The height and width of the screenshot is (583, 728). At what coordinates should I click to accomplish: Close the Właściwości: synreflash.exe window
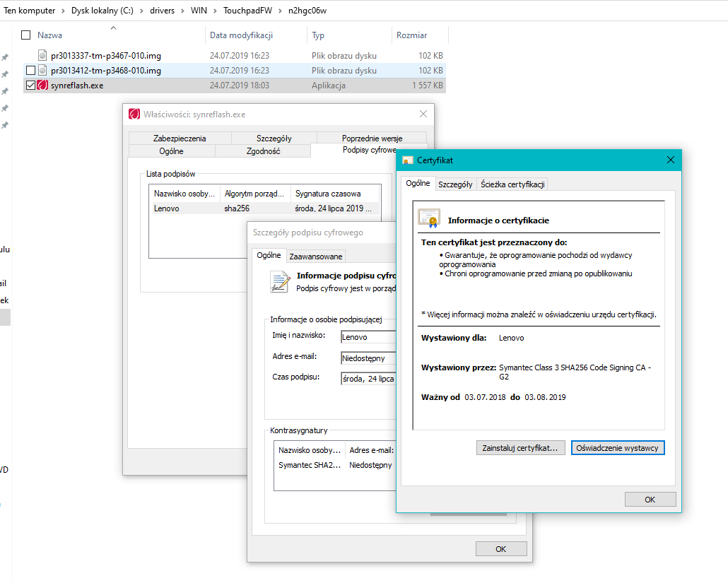pos(423,114)
